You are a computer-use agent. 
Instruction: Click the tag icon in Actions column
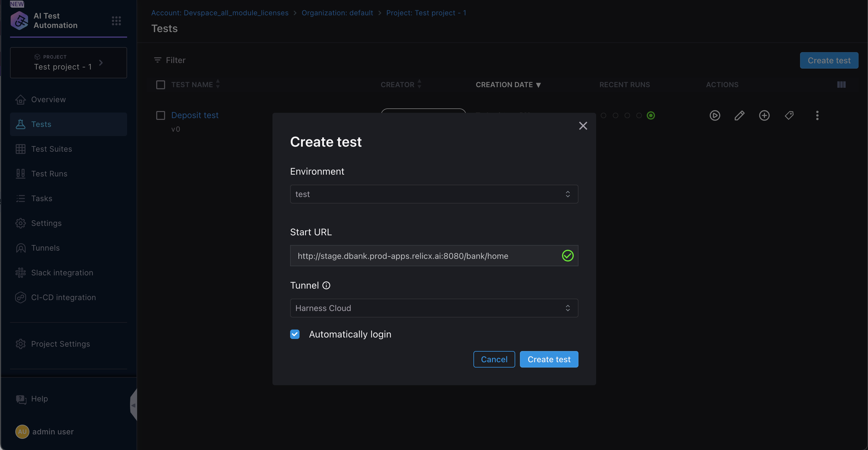(x=789, y=115)
